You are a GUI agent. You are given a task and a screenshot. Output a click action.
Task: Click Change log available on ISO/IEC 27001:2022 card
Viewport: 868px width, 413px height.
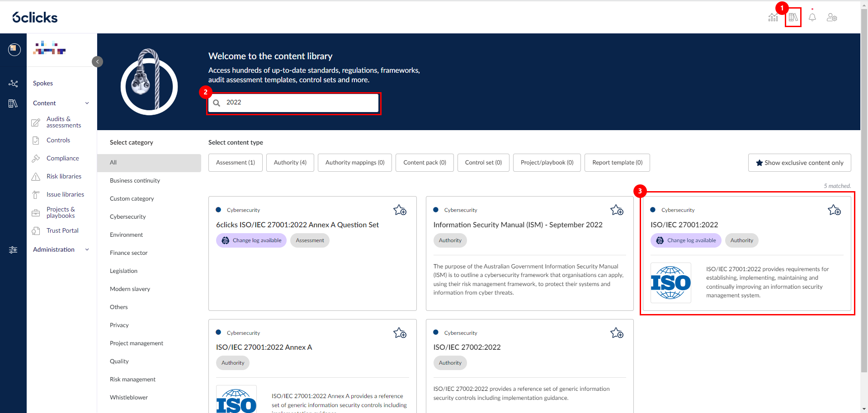pos(686,240)
